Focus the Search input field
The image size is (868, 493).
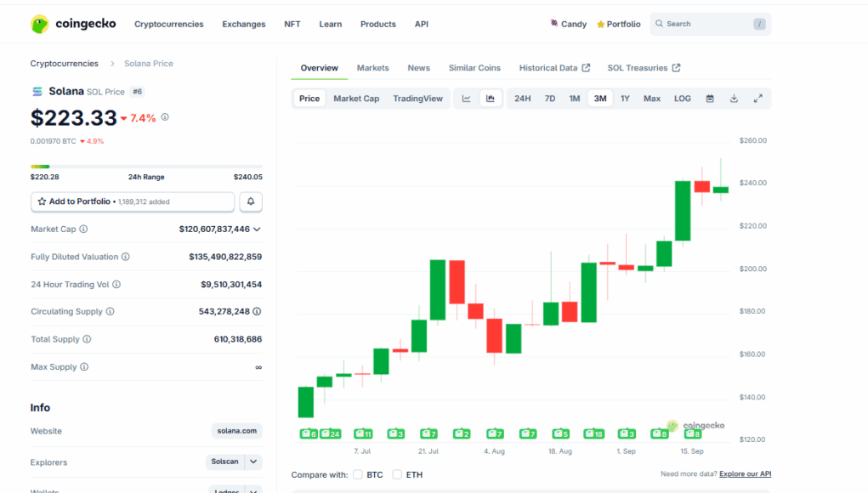coord(708,24)
